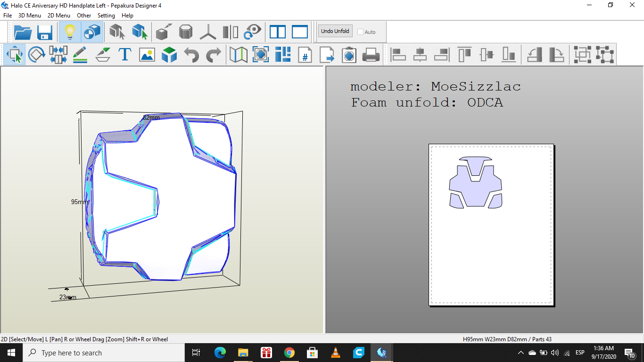Click the dimensions readout in the status bar
Viewport: 644px width, 362px height.
point(507,339)
